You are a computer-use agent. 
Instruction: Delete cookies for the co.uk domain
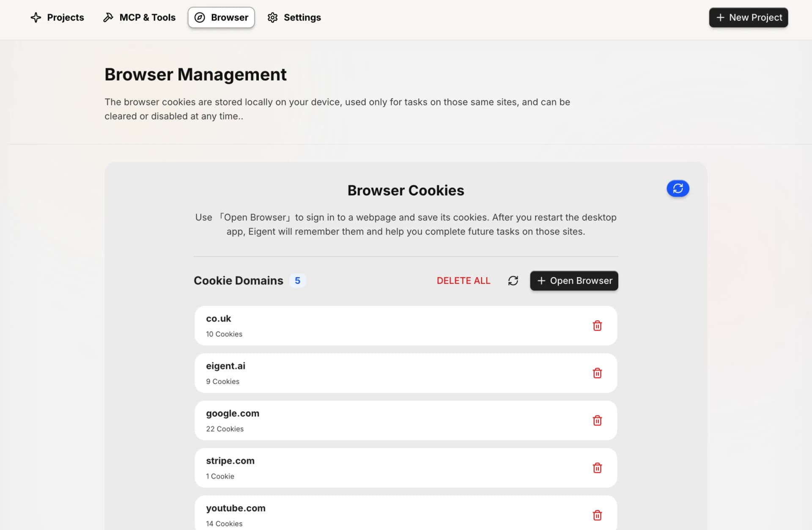pos(597,326)
